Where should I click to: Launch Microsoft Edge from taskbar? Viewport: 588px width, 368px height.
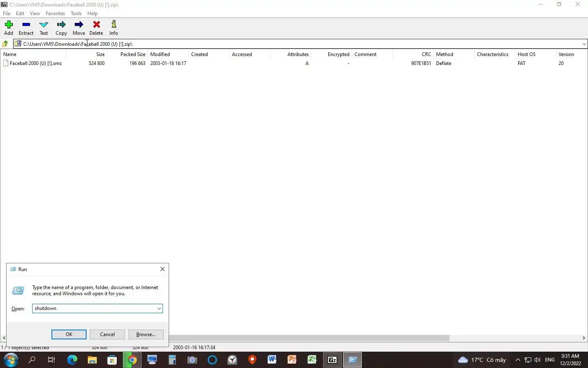click(72, 360)
